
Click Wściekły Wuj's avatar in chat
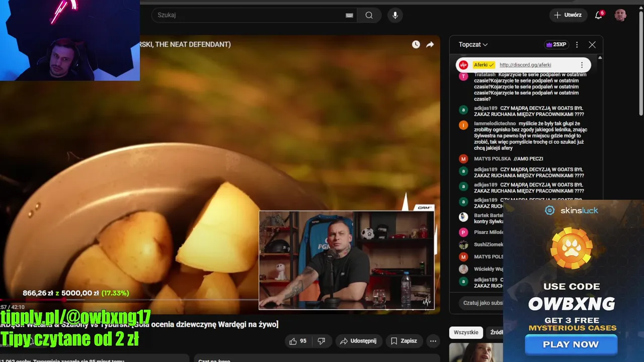point(463,269)
